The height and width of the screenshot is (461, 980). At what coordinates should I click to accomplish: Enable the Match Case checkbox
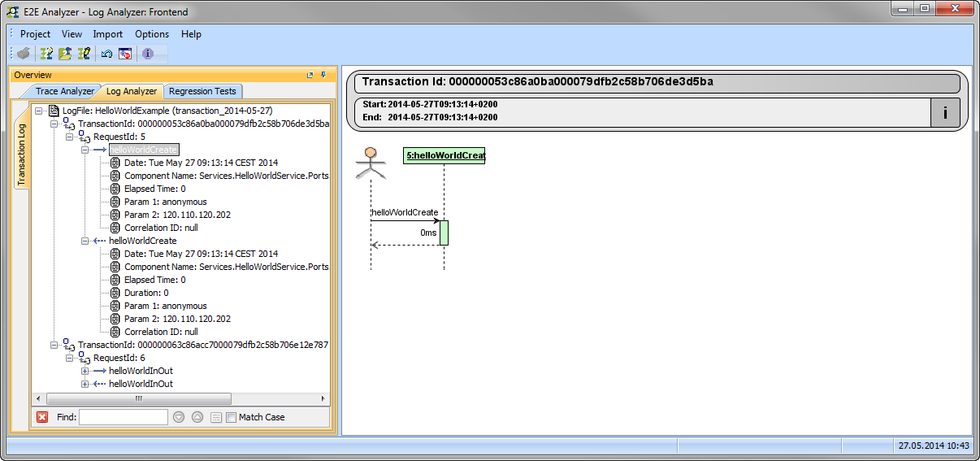(x=232, y=417)
